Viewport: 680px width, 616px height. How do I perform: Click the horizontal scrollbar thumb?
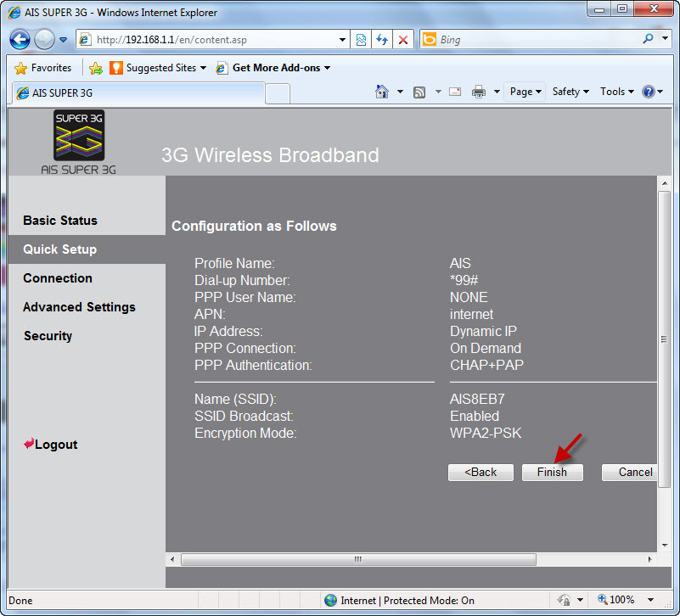pos(358,559)
